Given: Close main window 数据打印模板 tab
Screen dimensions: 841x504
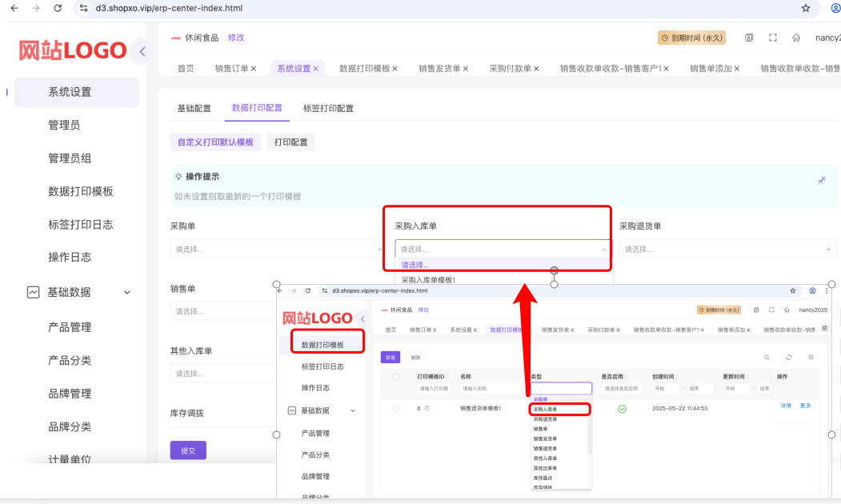Looking at the screenshot, I should pyautogui.click(x=394, y=69).
